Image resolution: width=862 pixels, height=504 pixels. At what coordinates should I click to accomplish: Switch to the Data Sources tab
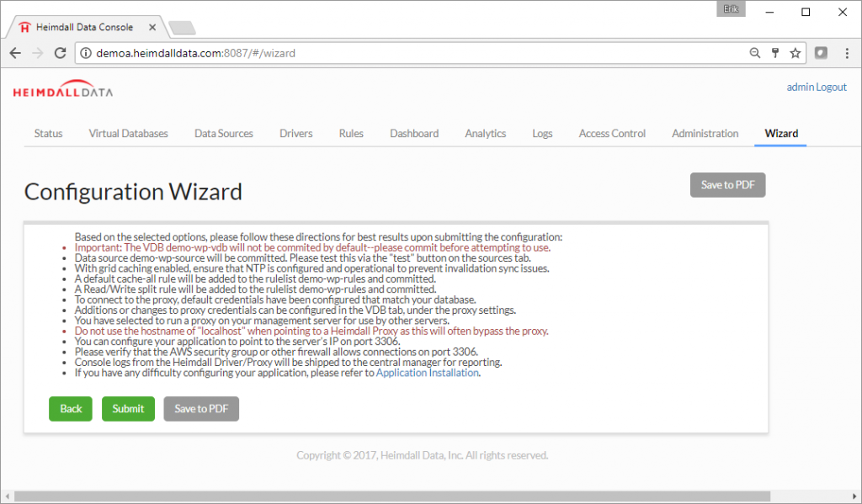point(224,134)
